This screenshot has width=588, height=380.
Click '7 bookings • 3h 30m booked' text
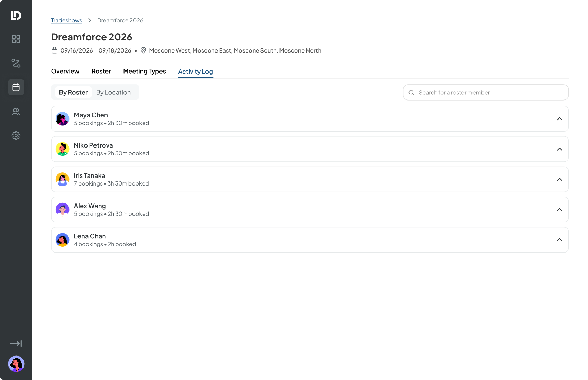(111, 183)
